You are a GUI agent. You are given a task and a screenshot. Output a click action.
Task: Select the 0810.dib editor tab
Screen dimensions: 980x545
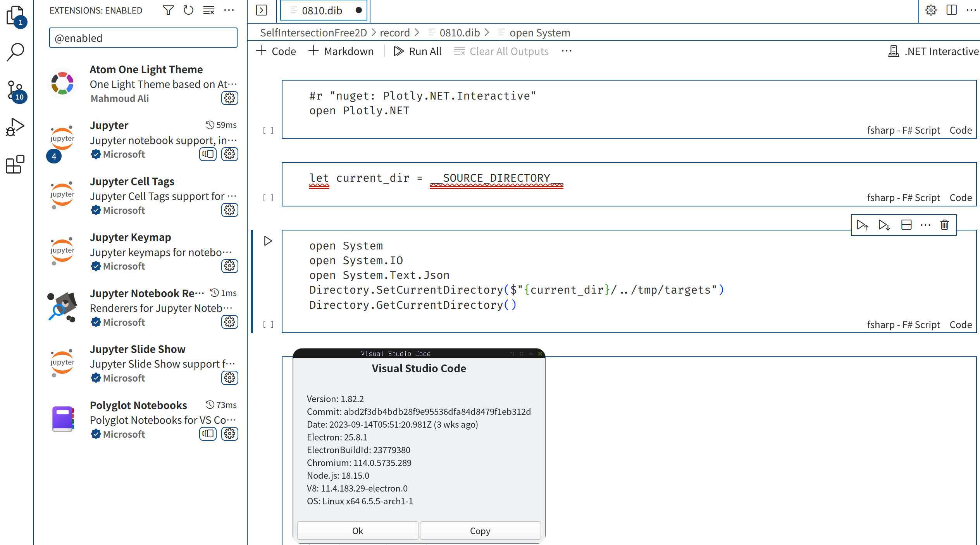[x=324, y=10]
